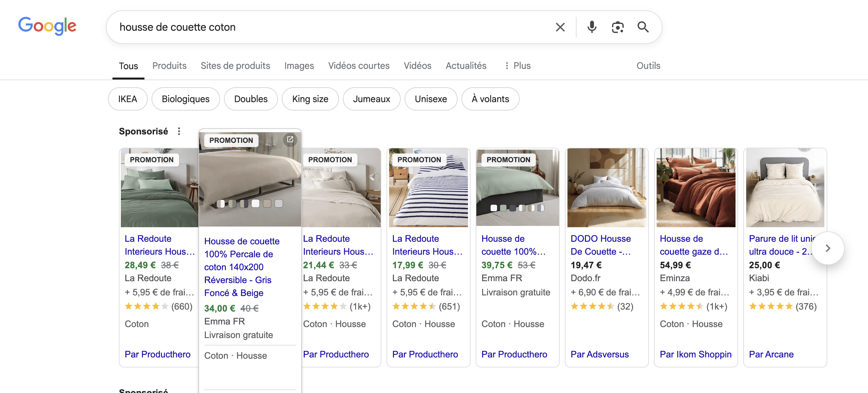Pick the solid white swatch on the expanded Emma card

pyautogui.click(x=255, y=204)
